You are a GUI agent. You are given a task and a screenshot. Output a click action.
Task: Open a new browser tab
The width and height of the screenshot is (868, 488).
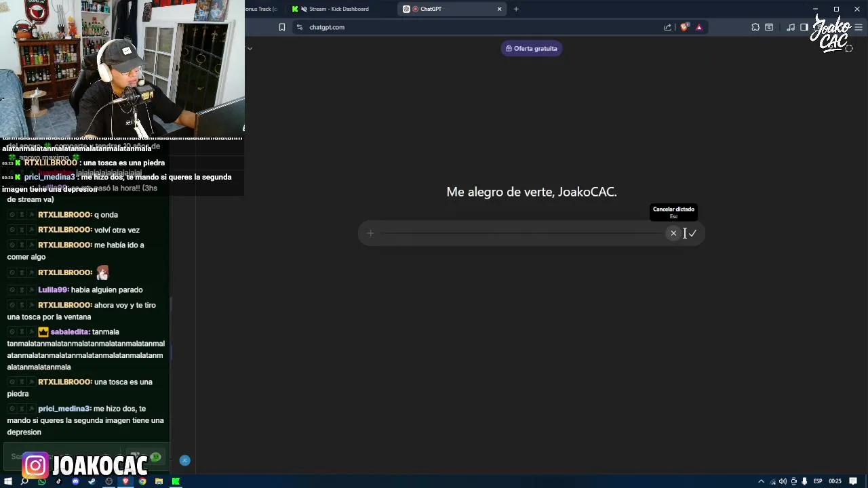(516, 9)
